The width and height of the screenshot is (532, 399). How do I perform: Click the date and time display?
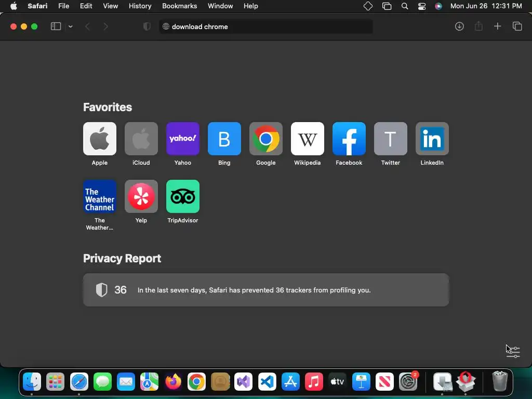[x=486, y=6]
